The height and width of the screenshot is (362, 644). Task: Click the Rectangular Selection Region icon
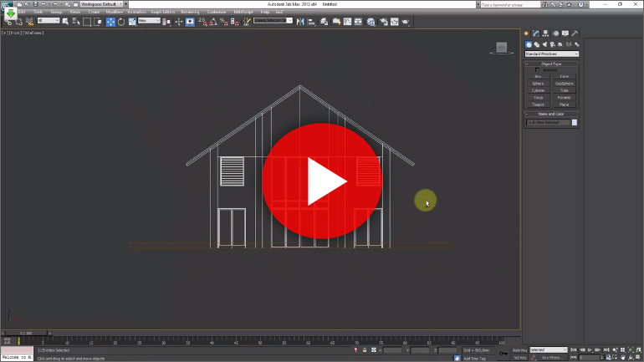(x=87, y=22)
